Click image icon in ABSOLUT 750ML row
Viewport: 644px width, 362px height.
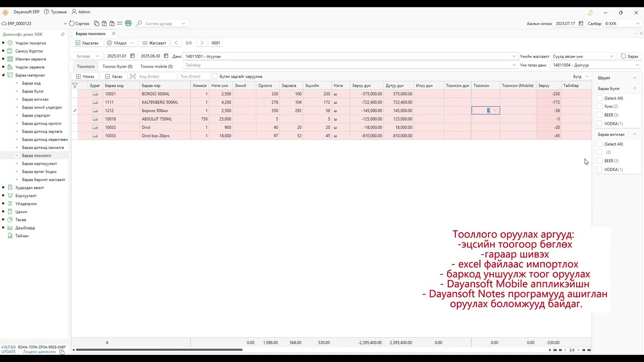95,119
